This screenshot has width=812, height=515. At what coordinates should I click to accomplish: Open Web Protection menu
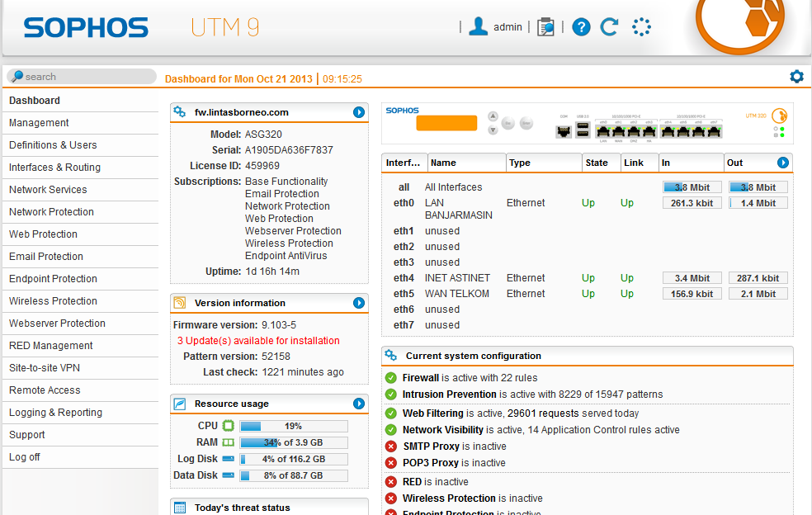point(80,234)
